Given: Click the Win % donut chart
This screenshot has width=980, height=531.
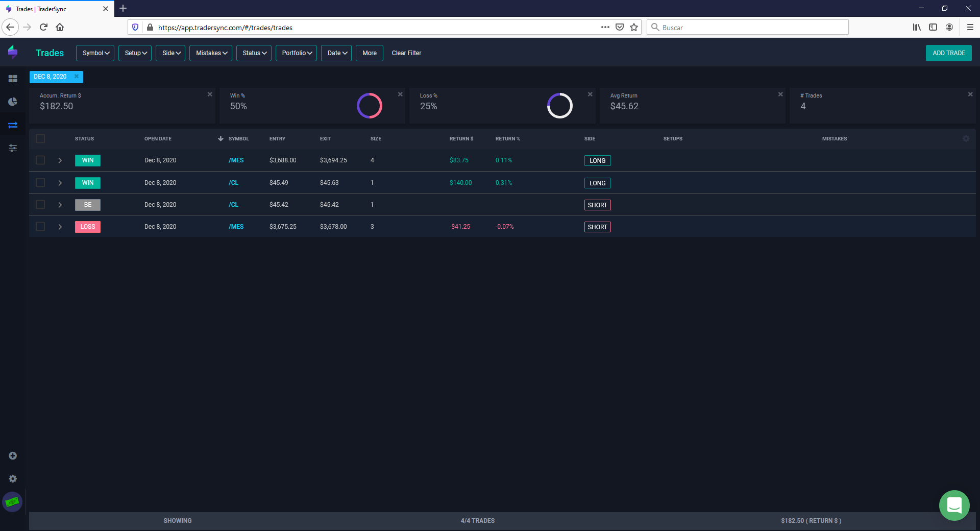Looking at the screenshot, I should 370,106.
